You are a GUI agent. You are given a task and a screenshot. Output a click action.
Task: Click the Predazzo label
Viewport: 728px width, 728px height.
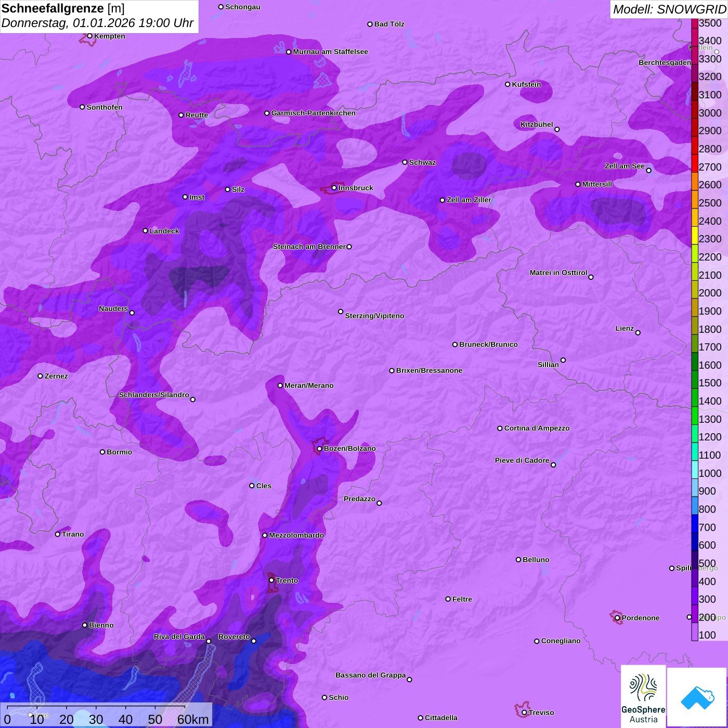click(359, 499)
